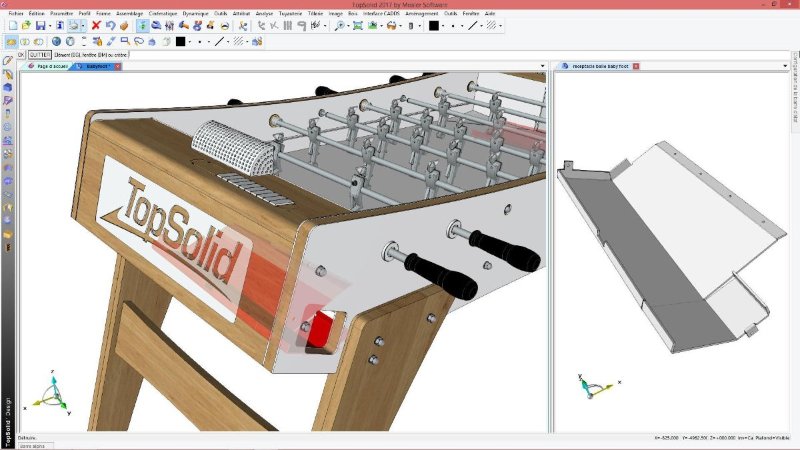
Task: Click the red X delete icon
Action: click(x=96, y=25)
